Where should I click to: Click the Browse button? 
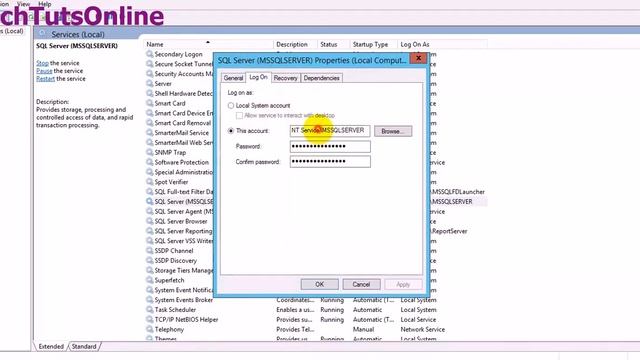pyautogui.click(x=393, y=131)
